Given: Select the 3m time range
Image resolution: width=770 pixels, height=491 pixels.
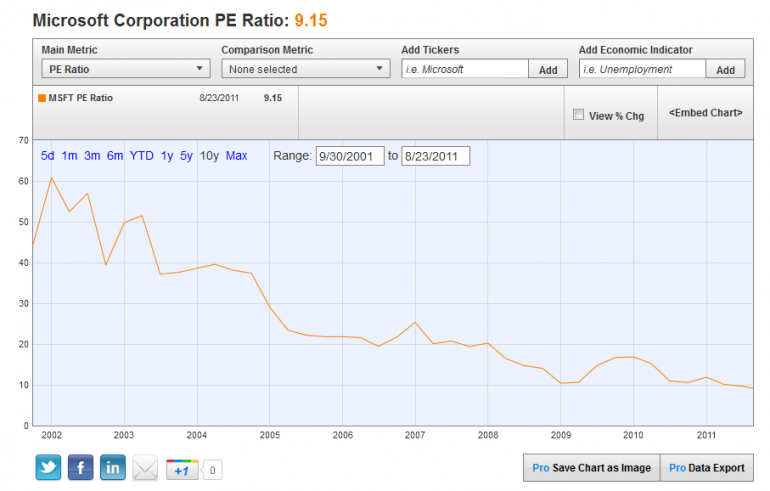Looking at the screenshot, I should point(92,156).
